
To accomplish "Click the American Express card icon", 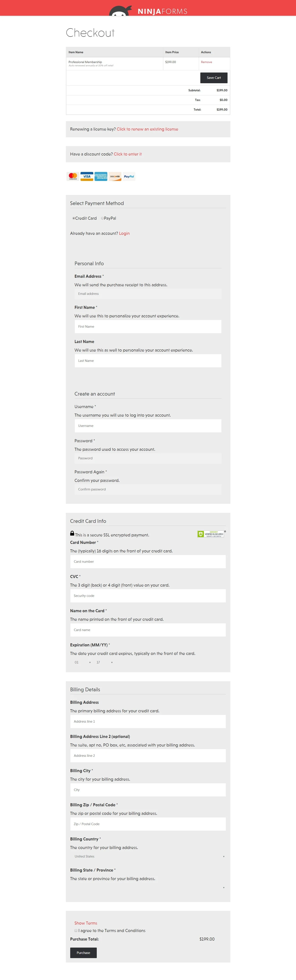I will pyautogui.click(x=101, y=177).
